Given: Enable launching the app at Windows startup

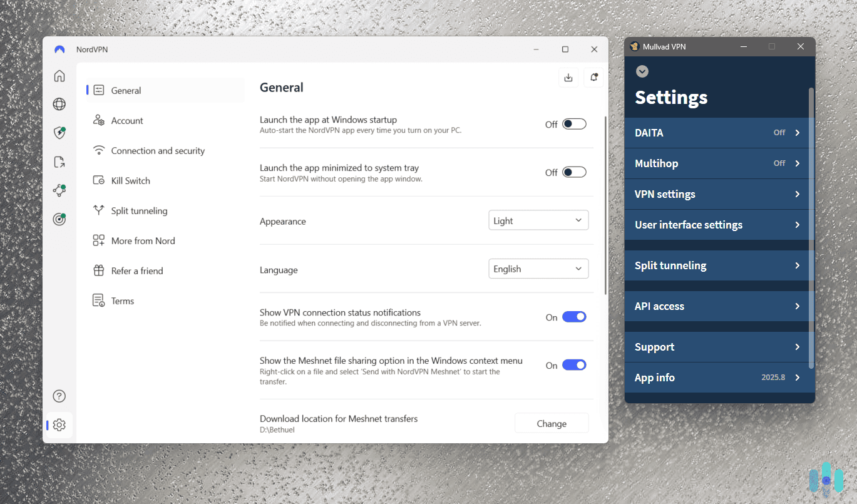Looking at the screenshot, I should pyautogui.click(x=574, y=123).
